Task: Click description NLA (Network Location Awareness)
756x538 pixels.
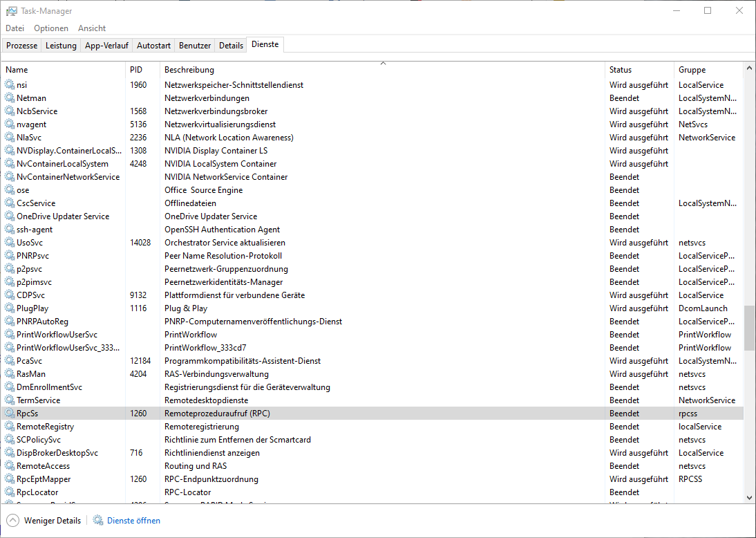Action: (229, 137)
